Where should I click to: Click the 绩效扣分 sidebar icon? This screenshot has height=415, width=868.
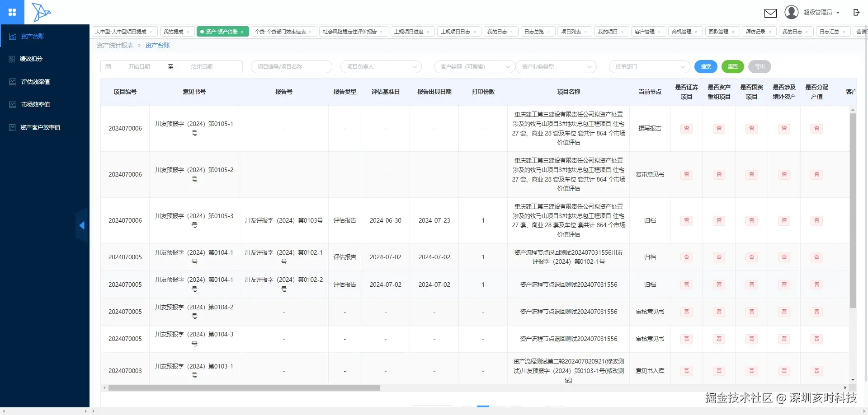point(12,59)
